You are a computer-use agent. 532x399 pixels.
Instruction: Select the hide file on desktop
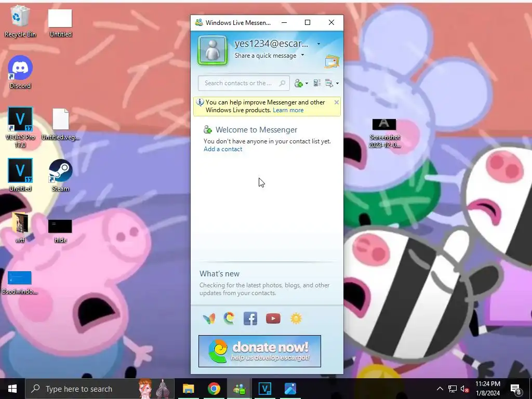click(x=60, y=231)
